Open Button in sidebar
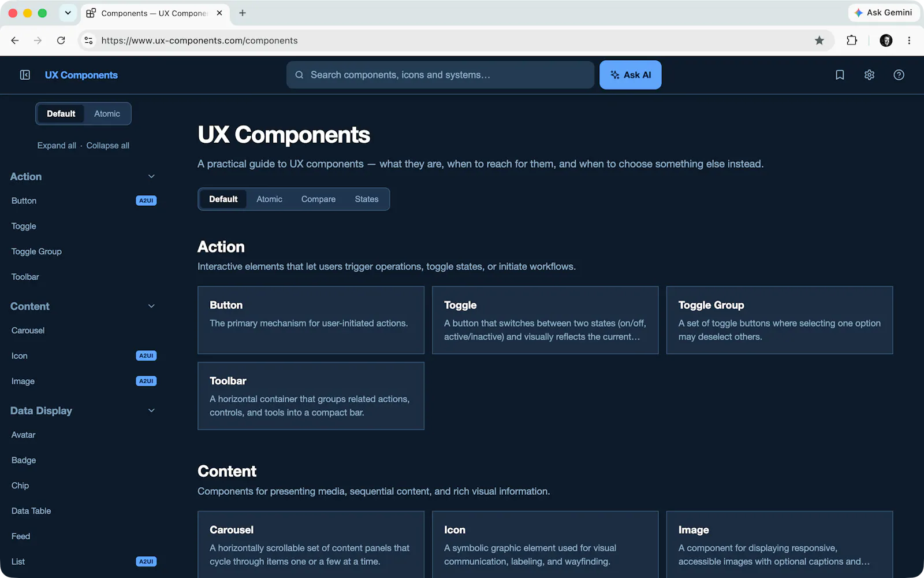 [24, 201]
